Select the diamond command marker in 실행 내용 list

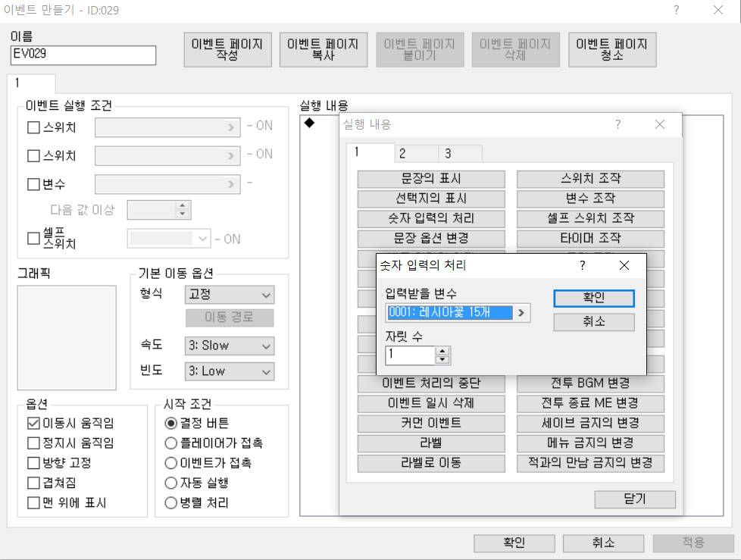point(309,124)
